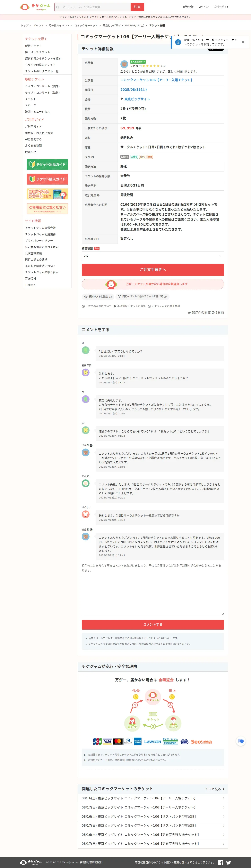
Task: Open よくある質問 in the sidebar
Action: [33, 146]
